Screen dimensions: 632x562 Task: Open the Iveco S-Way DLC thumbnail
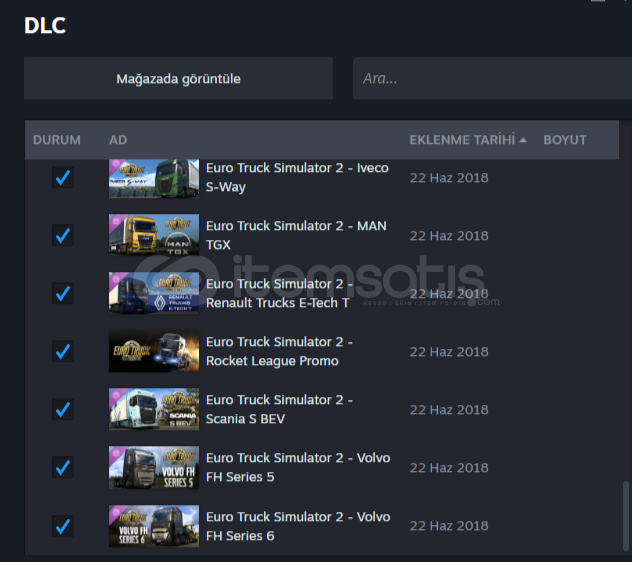[x=154, y=178]
